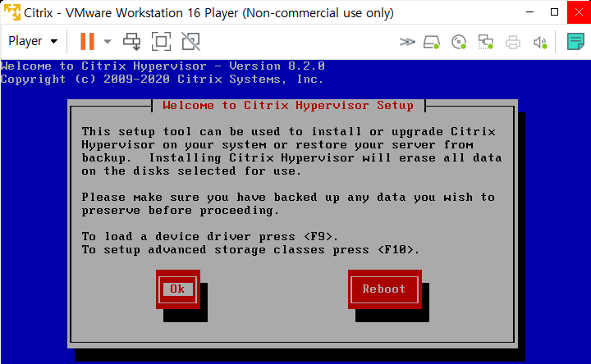Click 'Welcome to Citrix Hypervisor Setup' title
This screenshot has height=364, width=591.
tap(288, 106)
